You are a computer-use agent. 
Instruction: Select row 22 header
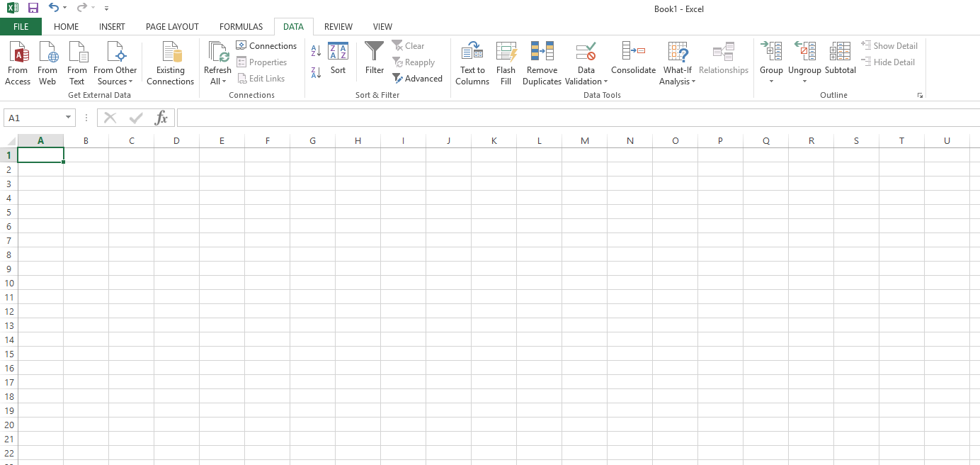point(8,453)
